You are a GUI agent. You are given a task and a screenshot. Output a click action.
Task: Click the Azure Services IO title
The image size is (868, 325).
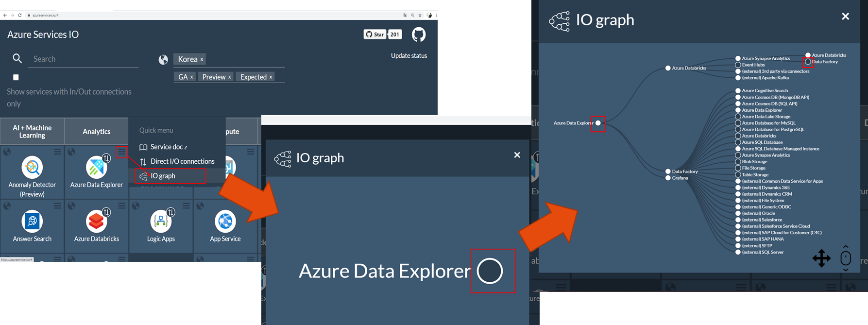click(43, 34)
